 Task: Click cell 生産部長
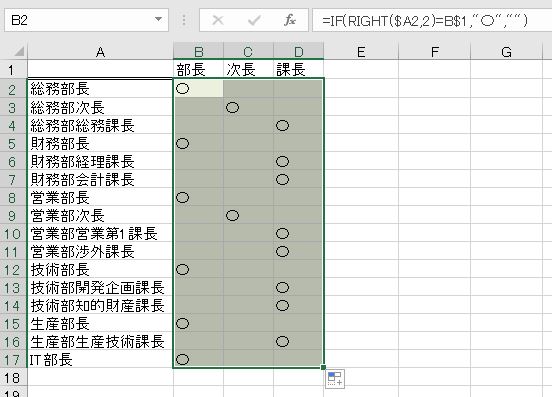click(100, 323)
